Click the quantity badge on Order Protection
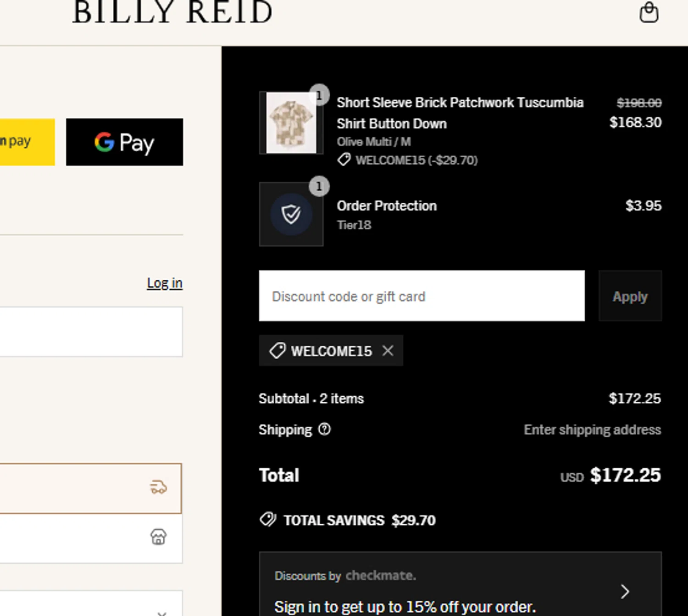 (x=319, y=186)
